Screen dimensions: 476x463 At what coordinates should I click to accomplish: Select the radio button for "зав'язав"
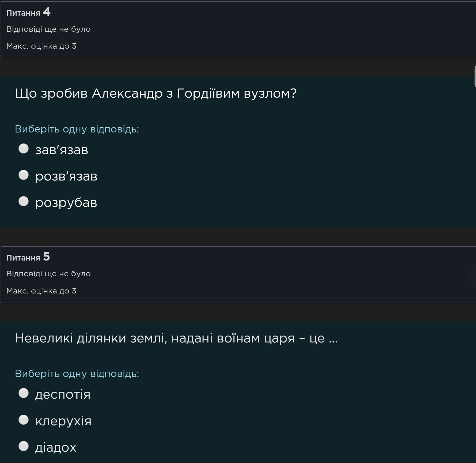[x=24, y=148]
